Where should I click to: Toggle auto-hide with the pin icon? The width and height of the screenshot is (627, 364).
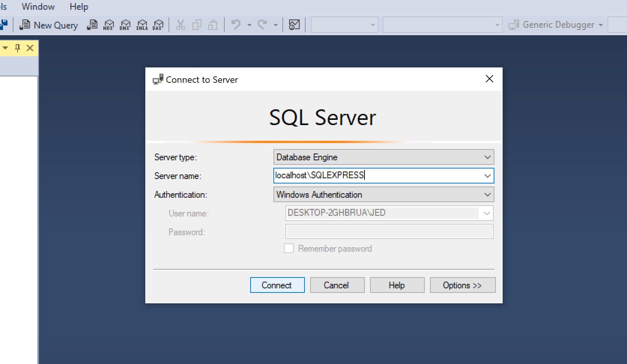18,48
